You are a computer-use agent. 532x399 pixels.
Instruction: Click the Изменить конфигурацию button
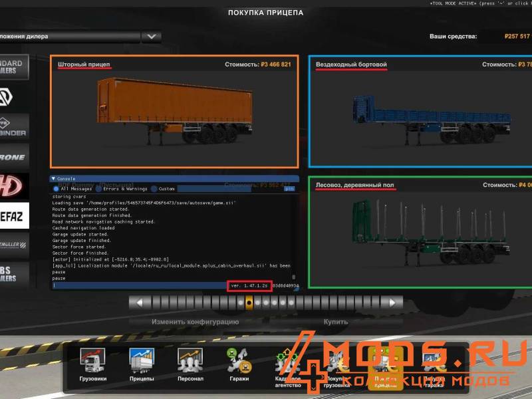point(195,322)
